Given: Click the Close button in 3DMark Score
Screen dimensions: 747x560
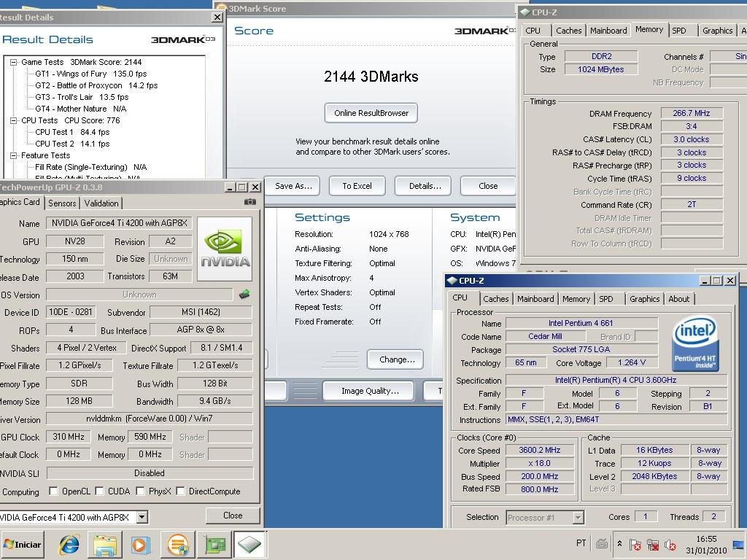Looking at the screenshot, I should (488, 186).
